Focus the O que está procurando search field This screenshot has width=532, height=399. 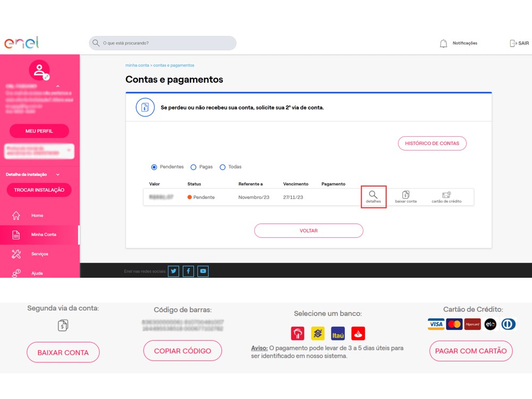tap(162, 43)
